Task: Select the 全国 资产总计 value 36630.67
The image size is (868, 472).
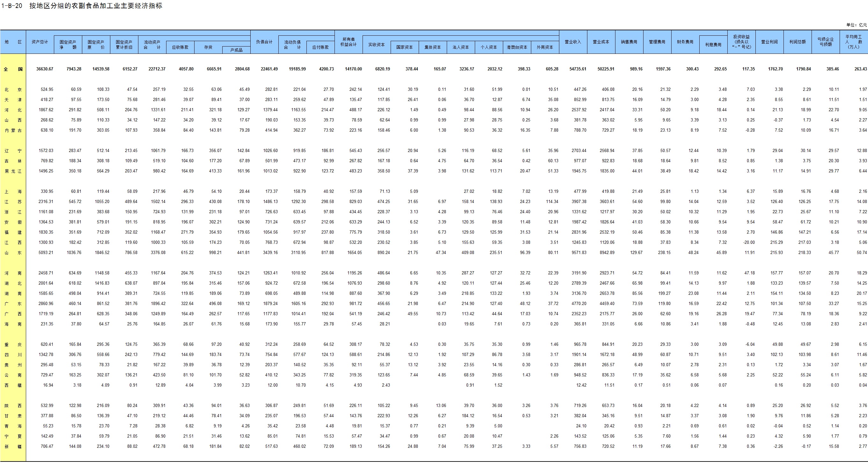Action: (x=44, y=69)
